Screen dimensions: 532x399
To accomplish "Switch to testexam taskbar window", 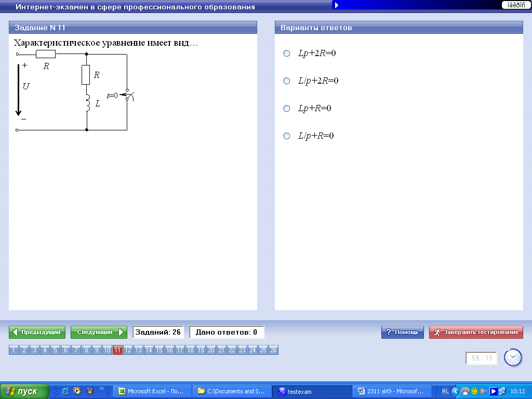I will click(312, 391).
